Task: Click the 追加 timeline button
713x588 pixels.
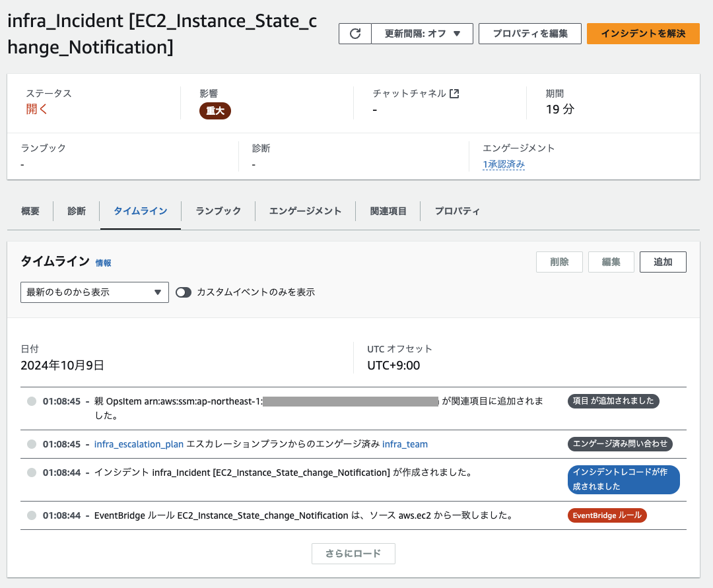Action: (663, 262)
